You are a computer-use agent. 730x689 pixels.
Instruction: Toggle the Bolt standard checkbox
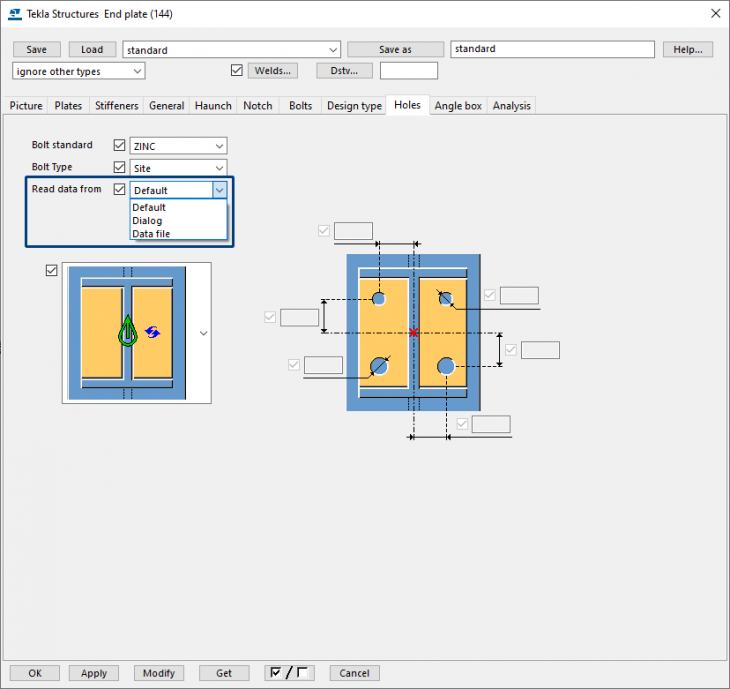[119, 145]
